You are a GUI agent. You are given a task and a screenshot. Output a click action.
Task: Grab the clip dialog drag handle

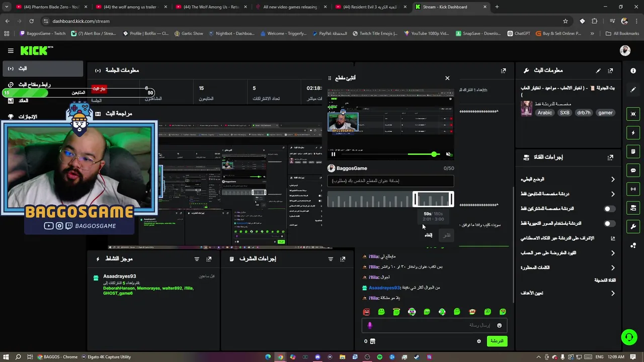pos(330,78)
